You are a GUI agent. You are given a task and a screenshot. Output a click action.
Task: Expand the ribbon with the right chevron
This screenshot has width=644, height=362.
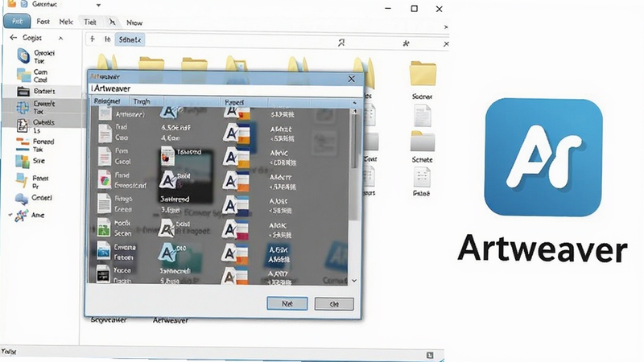tap(446, 27)
